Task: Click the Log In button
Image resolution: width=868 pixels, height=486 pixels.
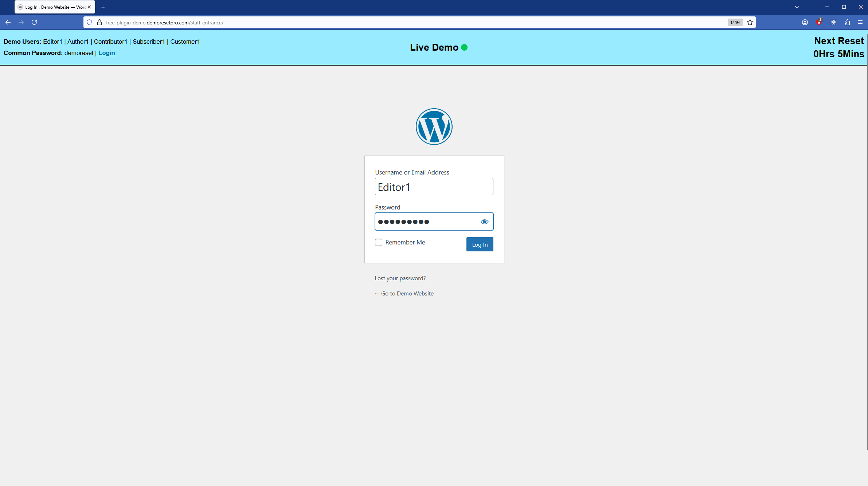Action: pos(480,244)
